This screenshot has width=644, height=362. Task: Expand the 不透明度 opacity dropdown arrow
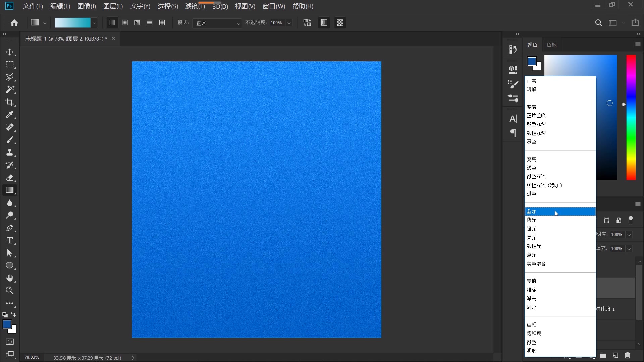pos(289,23)
